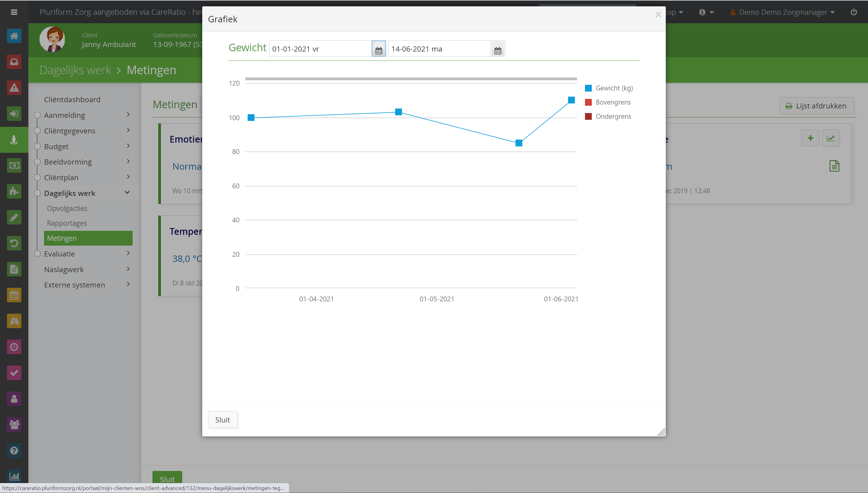Expand Naslagwerk menu chevron

tap(128, 269)
